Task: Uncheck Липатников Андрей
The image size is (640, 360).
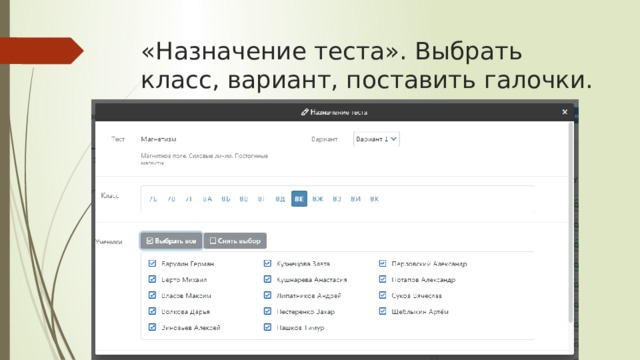Action: point(267,295)
